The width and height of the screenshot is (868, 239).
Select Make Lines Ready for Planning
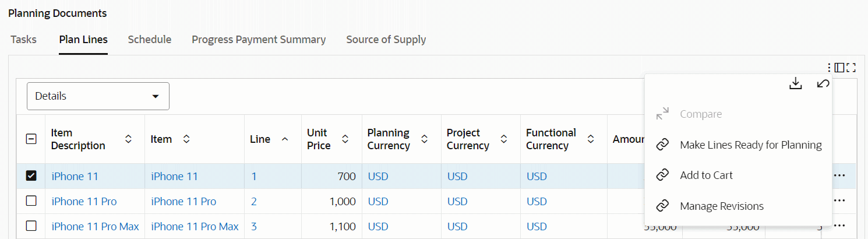coord(750,145)
